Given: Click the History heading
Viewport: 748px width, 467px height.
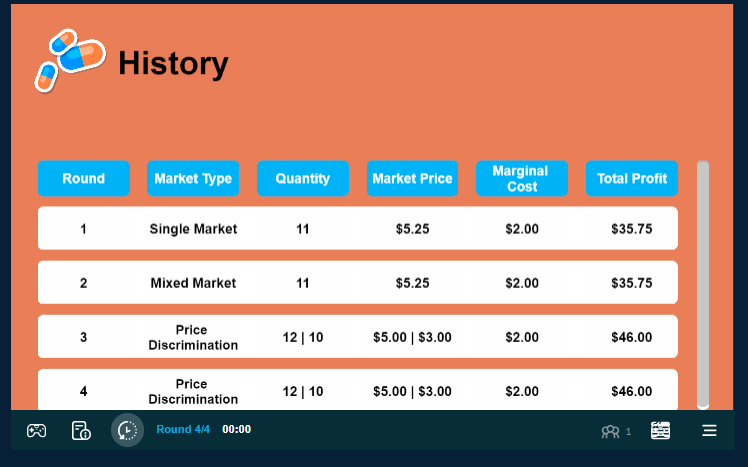Looking at the screenshot, I should pos(173,63).
